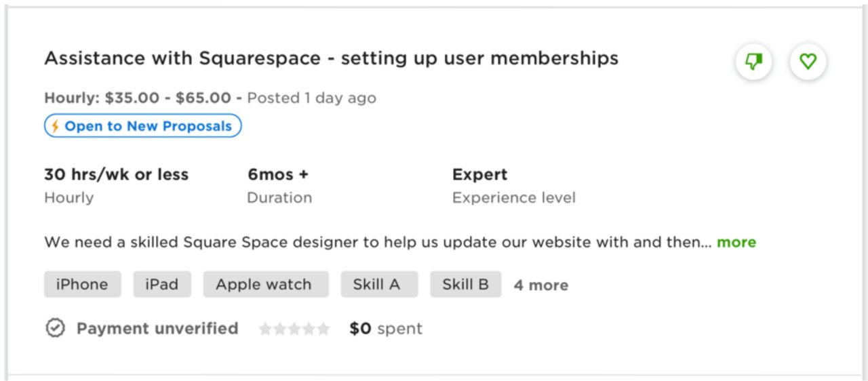Select the Skill A tag
This screenshot has height=381, width=868.
coord(379,285)
